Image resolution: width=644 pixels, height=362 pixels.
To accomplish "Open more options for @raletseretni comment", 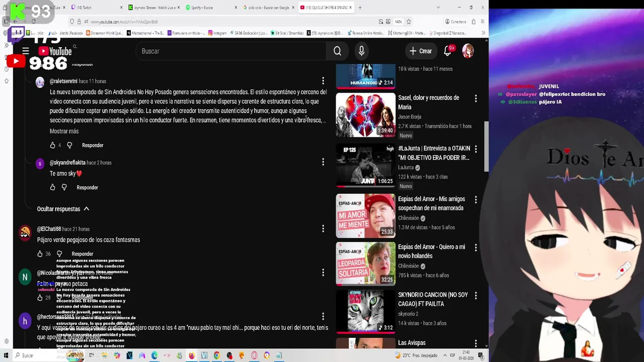I will tap(323, 81).
